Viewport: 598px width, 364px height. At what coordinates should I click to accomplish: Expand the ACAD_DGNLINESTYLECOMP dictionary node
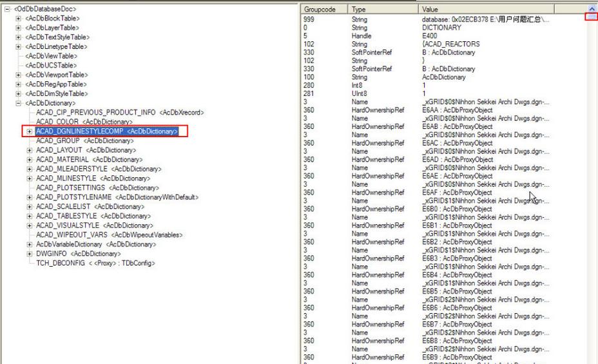pyautogui.click(x=30, y=131)
